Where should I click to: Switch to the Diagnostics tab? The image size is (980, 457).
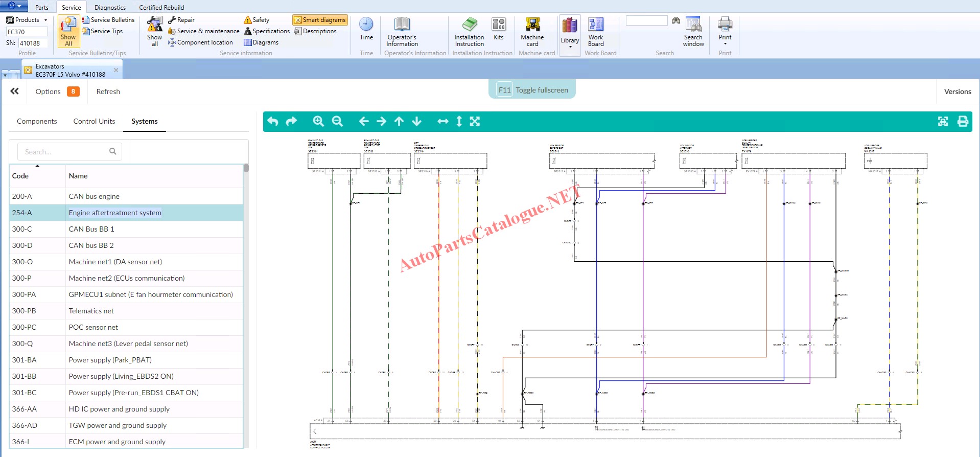pyautogui.click(x=110, y=7)
